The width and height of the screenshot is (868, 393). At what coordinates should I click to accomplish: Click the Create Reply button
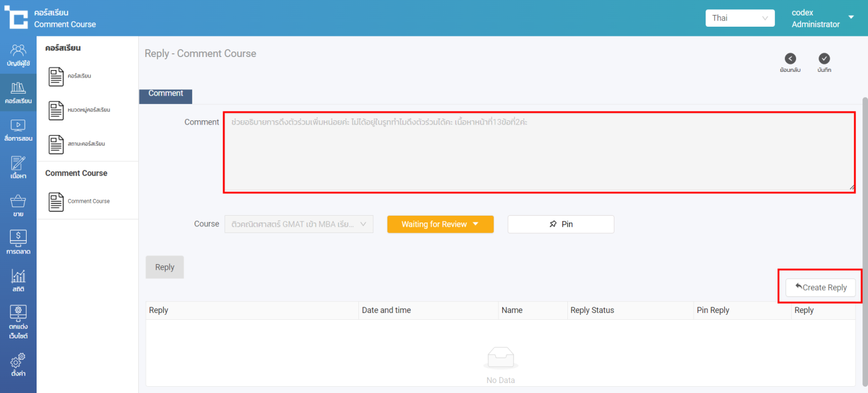820,288
